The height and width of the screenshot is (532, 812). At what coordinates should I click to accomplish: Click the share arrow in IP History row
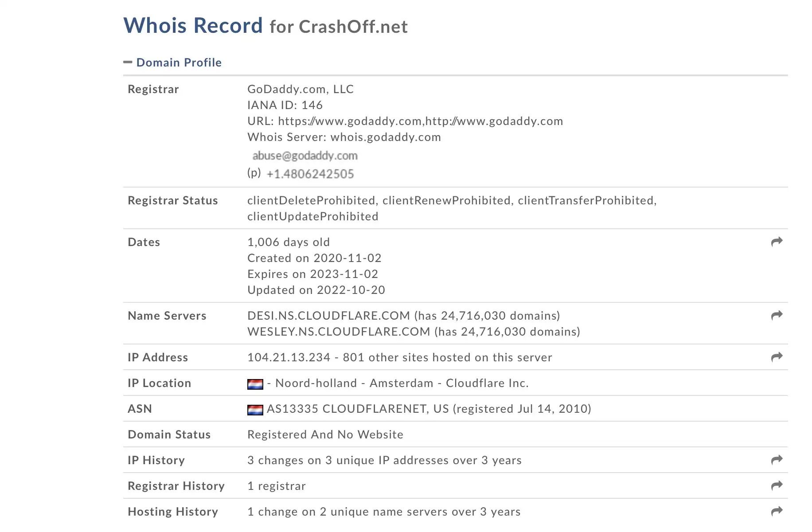(777, 460)
